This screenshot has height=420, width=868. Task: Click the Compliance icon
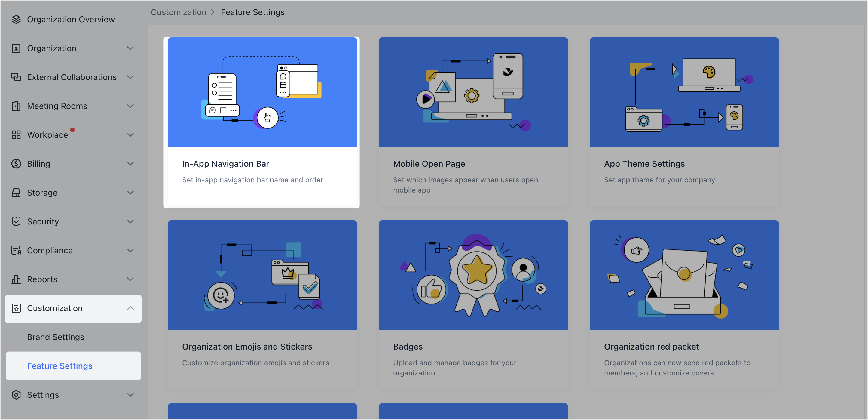tap(16, 250)
